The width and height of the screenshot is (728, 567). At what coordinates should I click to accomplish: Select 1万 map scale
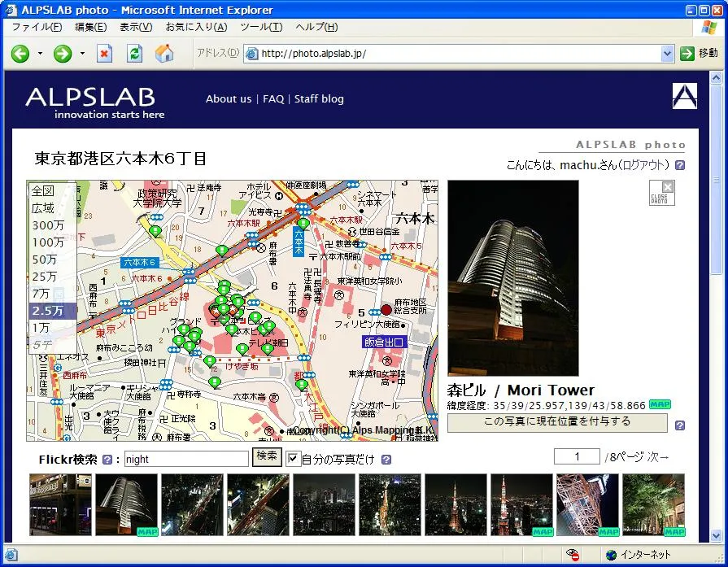(41, 328)
